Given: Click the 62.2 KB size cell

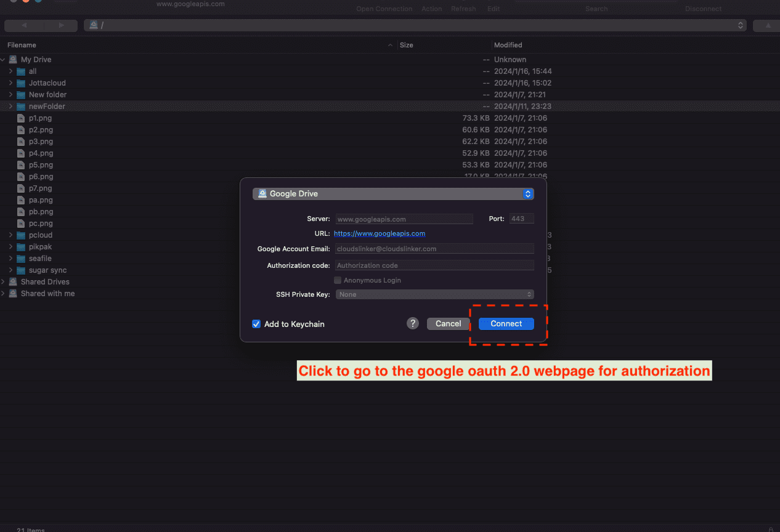Looking at the screenshot, I should (x=476, y=142).
